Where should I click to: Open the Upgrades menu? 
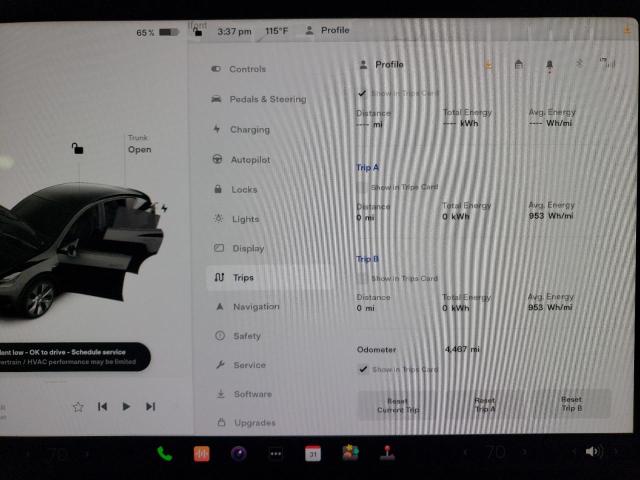tap(246, 422)
